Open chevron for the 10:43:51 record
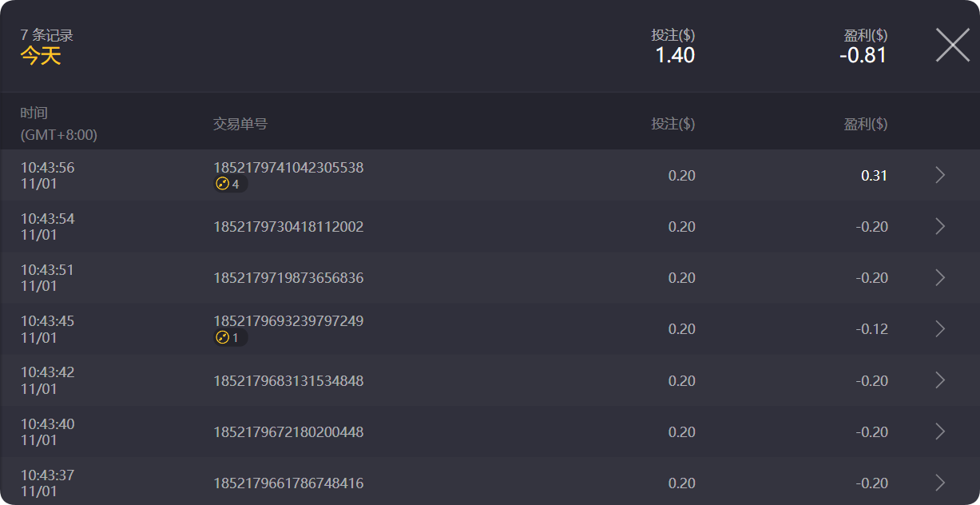980x505 pixels. coord(940,278)
